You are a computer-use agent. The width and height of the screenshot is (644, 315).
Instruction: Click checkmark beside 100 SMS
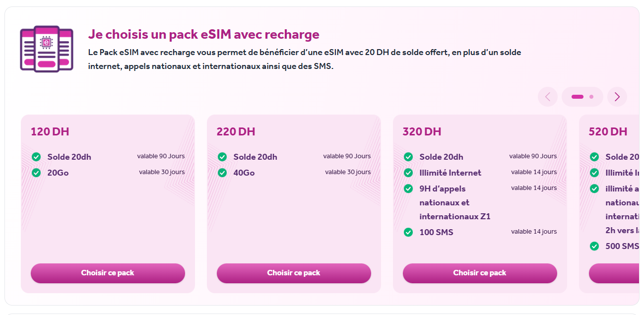point(408,232)
